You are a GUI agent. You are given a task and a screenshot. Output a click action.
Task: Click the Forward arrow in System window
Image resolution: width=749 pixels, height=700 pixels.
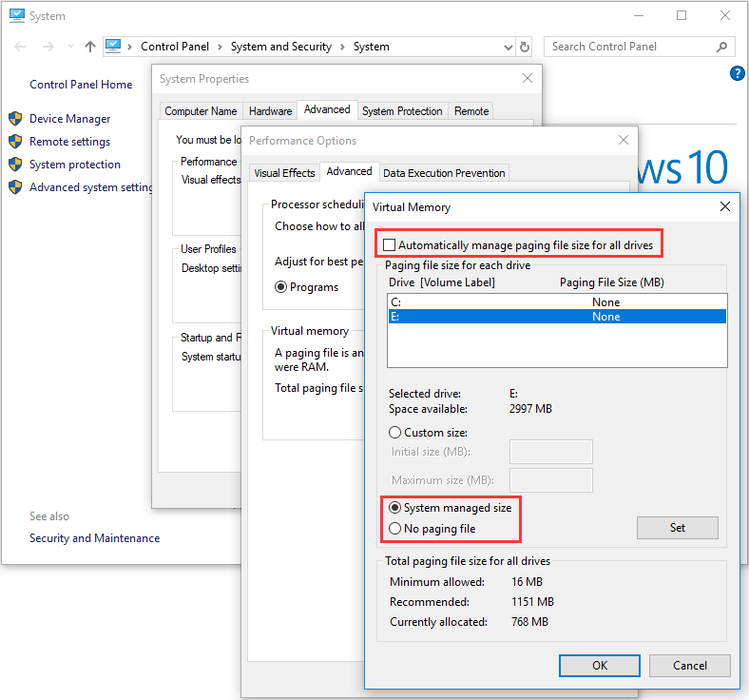(48, 47)
